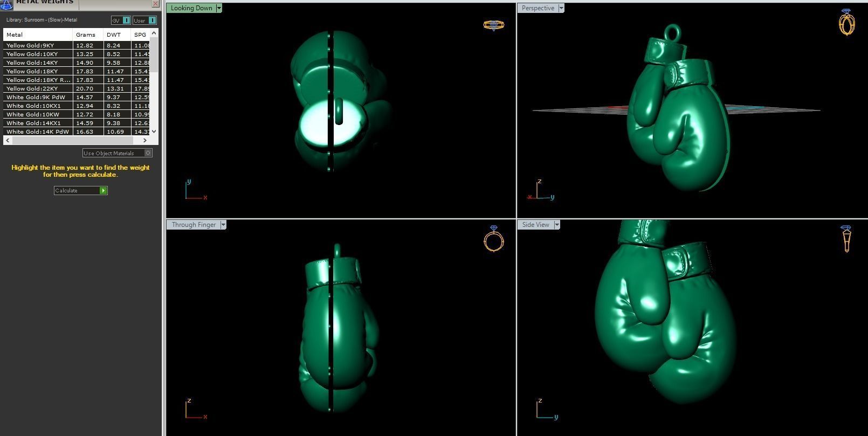The height and width of the screenshot is (436, 868).
Task: Toggle the User library switch
Action: pyautogui.click(x=144, y=20)
